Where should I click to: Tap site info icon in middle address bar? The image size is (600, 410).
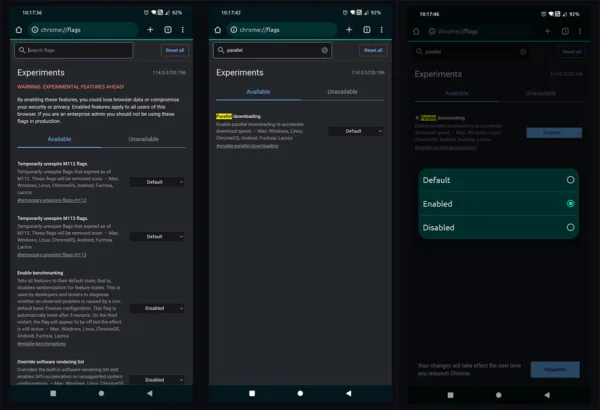coord(234,29)
